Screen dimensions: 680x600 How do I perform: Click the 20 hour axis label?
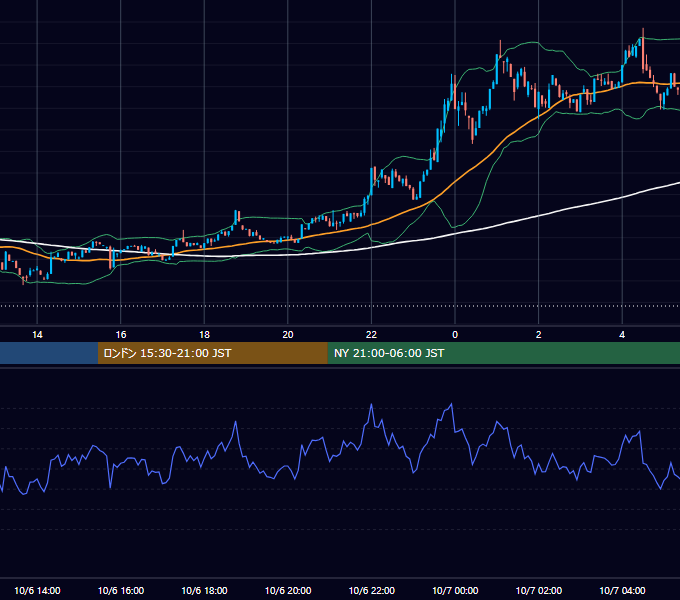[x=288, y=335]
